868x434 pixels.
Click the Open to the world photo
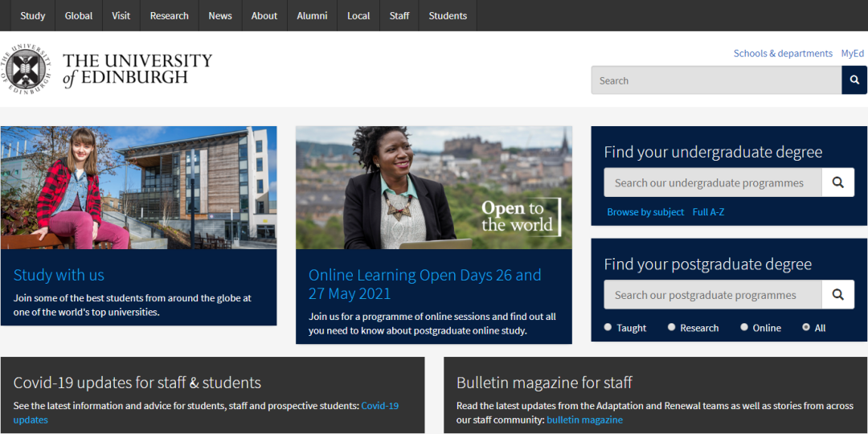[433, 187]
